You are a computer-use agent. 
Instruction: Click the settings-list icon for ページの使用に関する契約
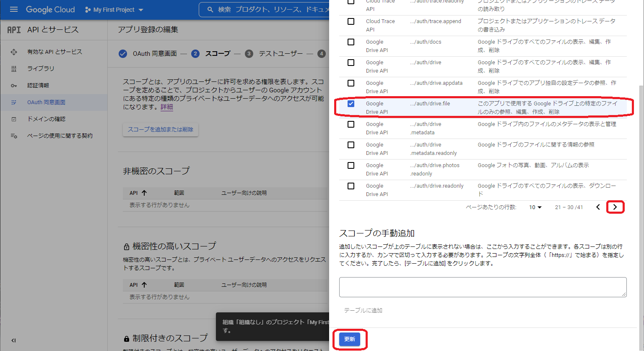(14, 136)
